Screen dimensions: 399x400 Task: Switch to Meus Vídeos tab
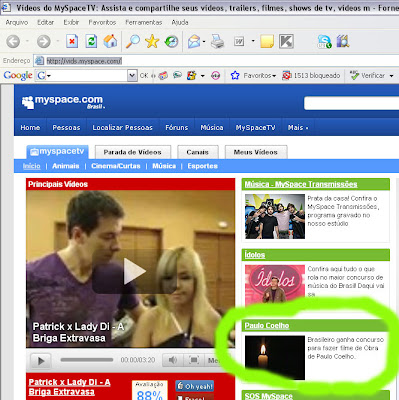tap(256, 152)
